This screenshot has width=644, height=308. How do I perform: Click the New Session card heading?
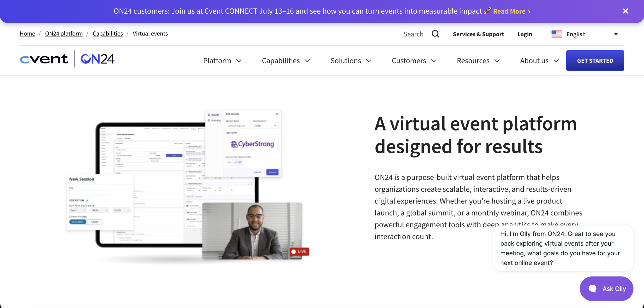pos(82,179)
